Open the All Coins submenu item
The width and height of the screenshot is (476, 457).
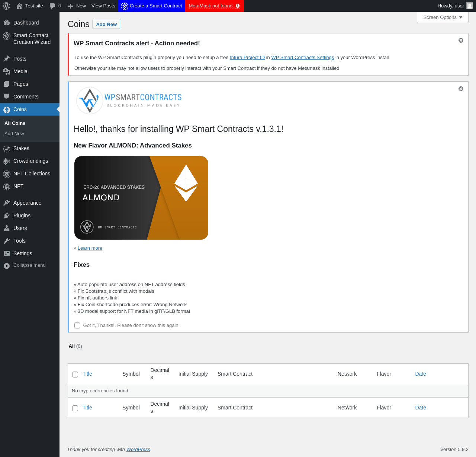(15, 123)
